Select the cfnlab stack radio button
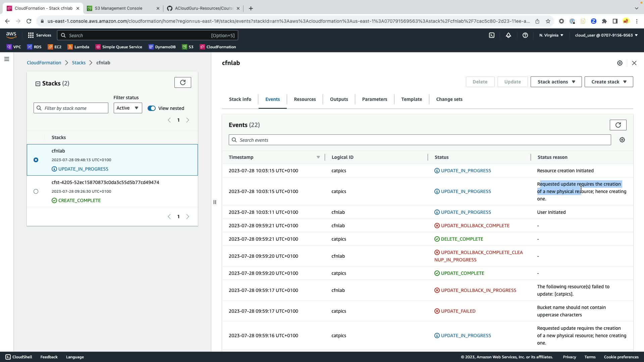 pyautogui.click(x=36, y=160)
